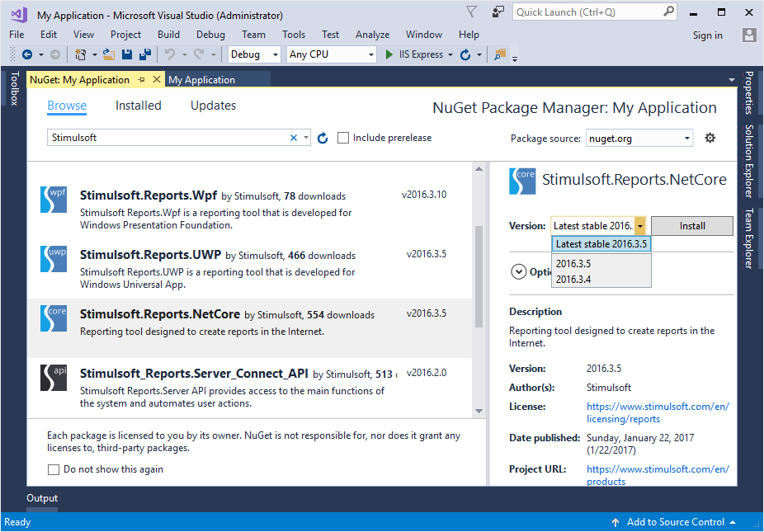Screen dimensions: 764x532
Task: Toggle Include prerelease checkbox
Action: (343, 138)
